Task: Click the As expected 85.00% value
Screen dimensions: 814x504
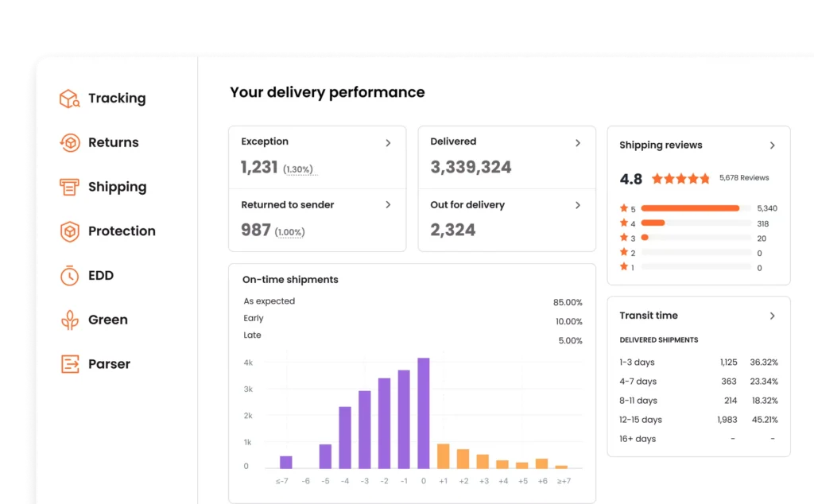Action: click(568, 302)
